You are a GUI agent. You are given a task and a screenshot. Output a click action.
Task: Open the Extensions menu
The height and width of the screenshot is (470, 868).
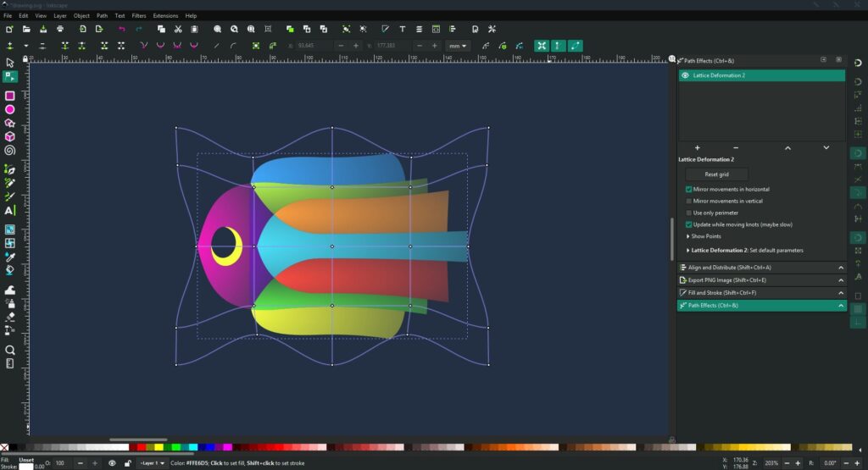pos(165,15)
